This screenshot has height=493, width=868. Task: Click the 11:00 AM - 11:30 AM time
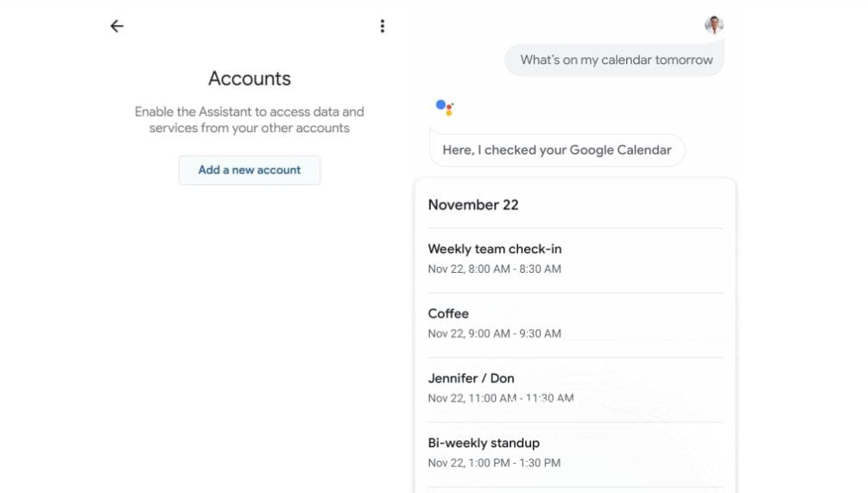(x=521, y=398)
